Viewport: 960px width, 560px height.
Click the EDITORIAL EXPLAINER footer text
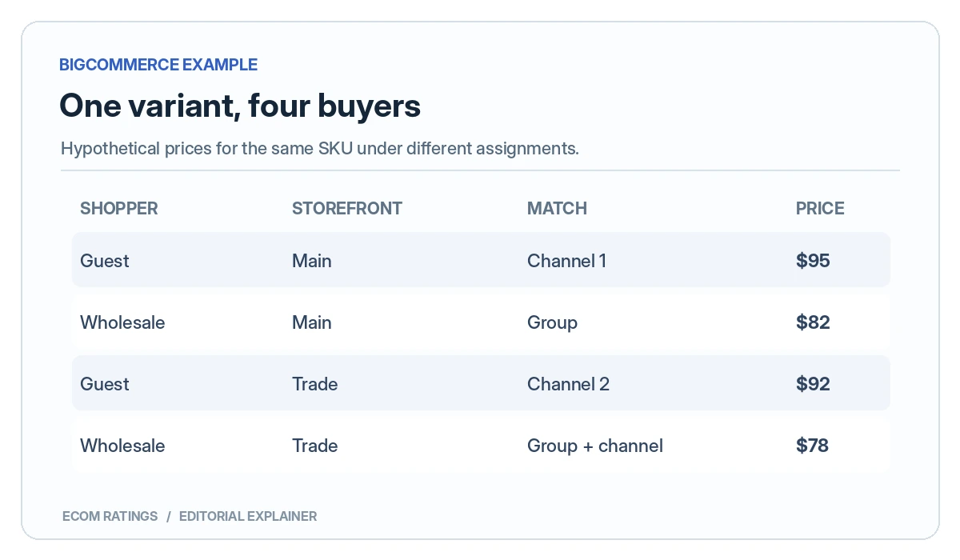(x=248, y=516)
